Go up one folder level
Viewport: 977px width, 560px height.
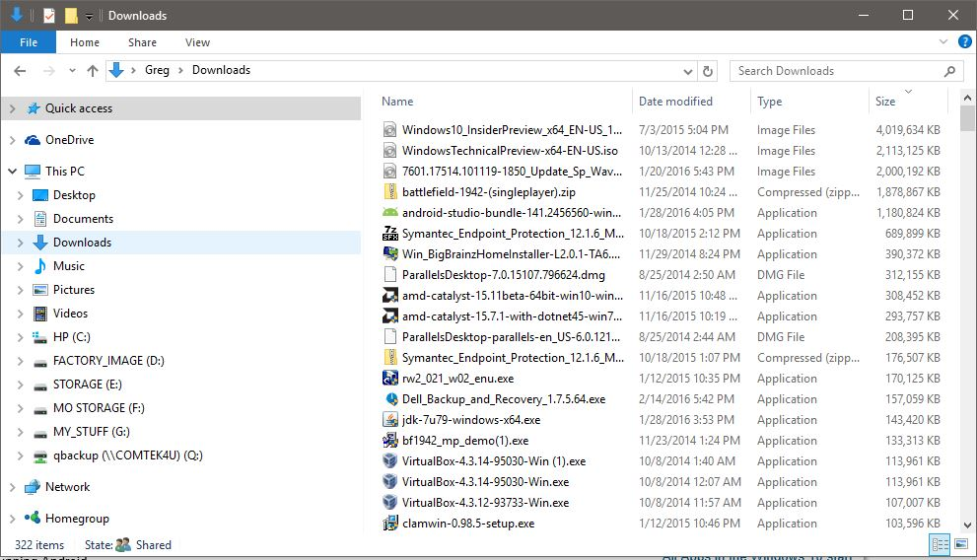tap(93, 71)
